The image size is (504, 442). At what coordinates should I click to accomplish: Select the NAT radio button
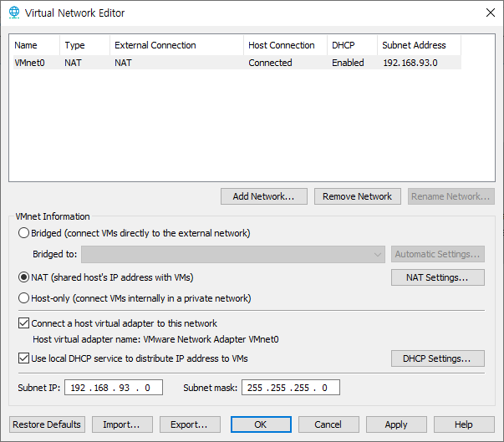pos(23,277)
